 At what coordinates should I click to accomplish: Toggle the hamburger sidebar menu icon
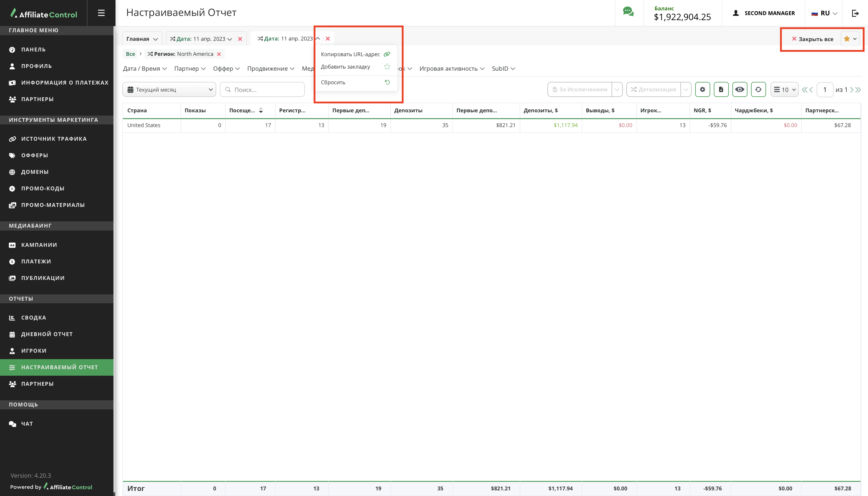[x=101, y=13]
